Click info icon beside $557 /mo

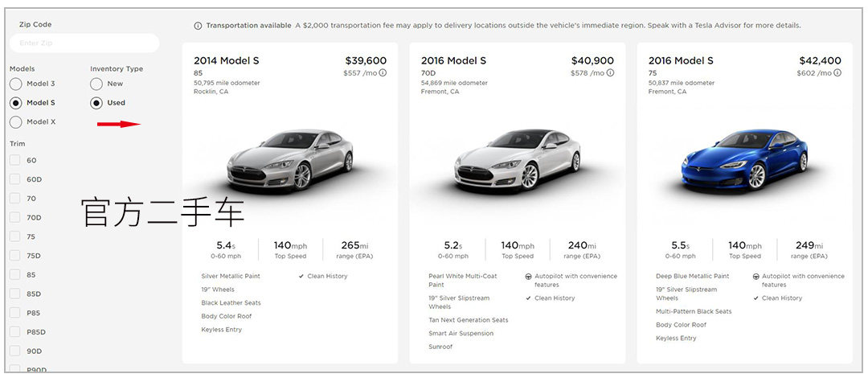[383, 73]
